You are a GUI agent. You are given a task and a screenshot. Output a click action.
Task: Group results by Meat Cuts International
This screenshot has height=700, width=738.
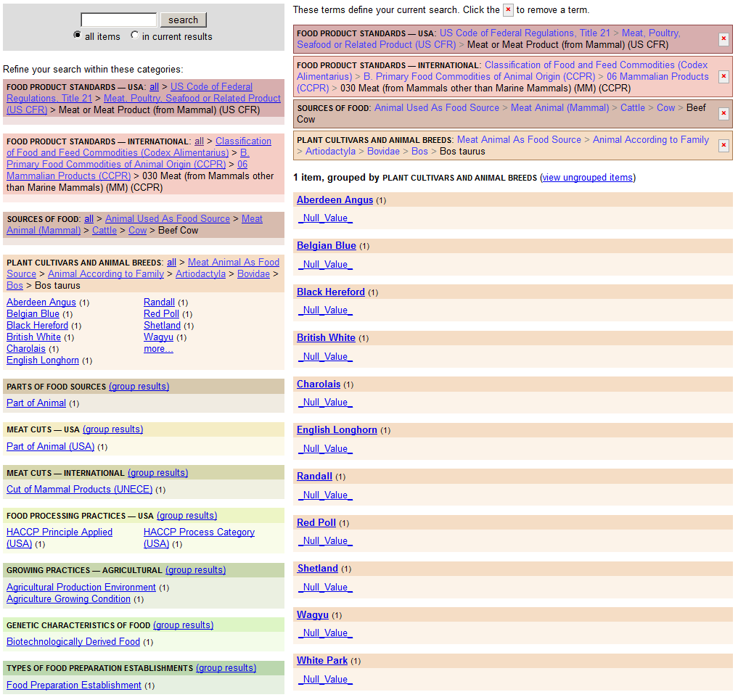157,473
